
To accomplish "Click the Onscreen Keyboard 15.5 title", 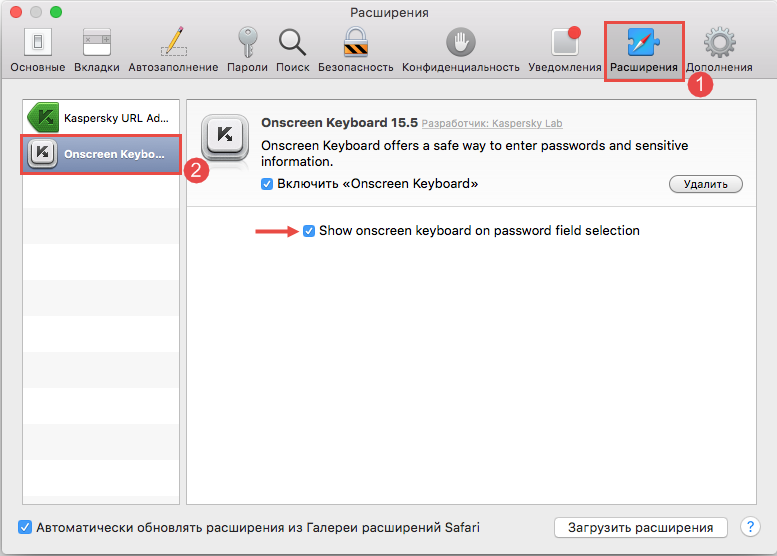I will pyautogui.click(x=339, y=122).
